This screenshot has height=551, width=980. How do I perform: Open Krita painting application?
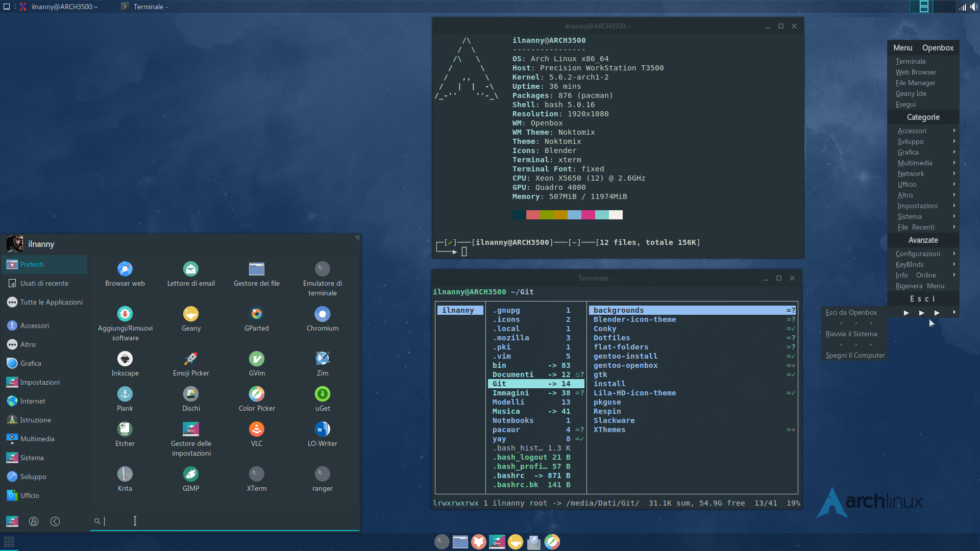[x=125, y=474]
